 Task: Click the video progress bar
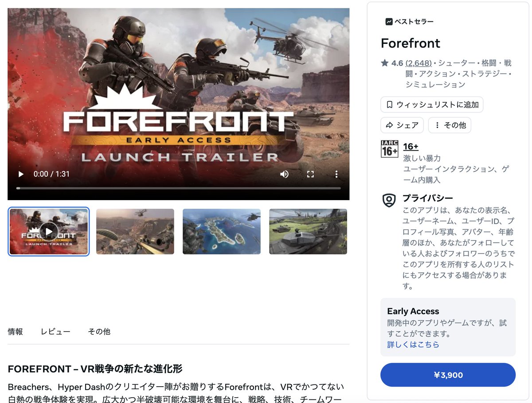[179, 188]
